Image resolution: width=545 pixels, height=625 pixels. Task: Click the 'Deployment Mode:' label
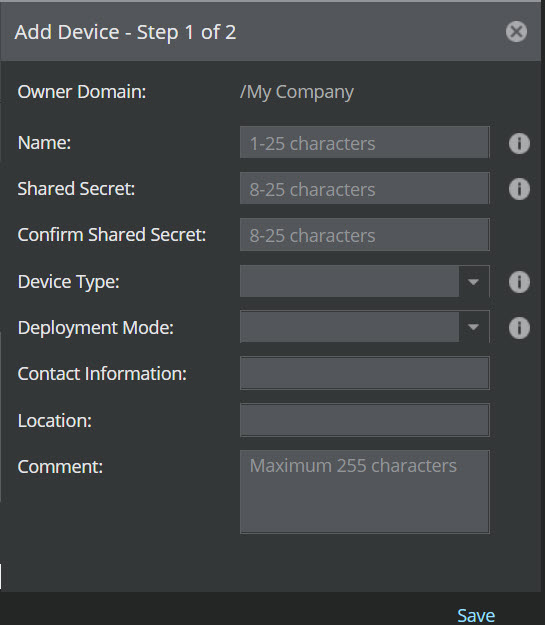[x=96, y=328]
